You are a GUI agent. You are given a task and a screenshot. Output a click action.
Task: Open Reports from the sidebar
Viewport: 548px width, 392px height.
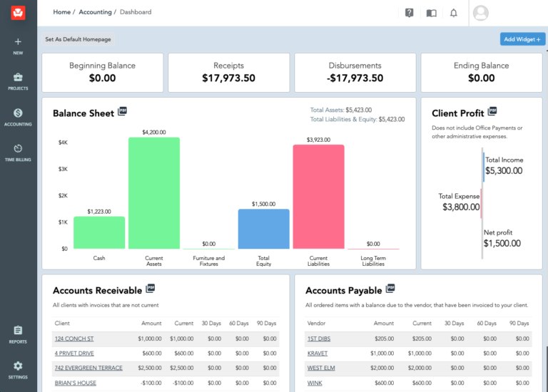[x=18, y=334]
